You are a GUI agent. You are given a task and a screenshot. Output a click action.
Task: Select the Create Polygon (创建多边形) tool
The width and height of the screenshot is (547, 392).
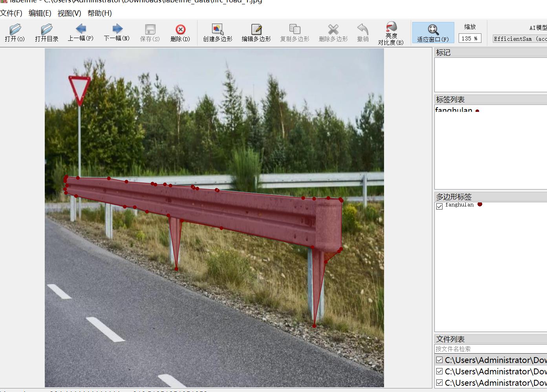coord(218,33)
